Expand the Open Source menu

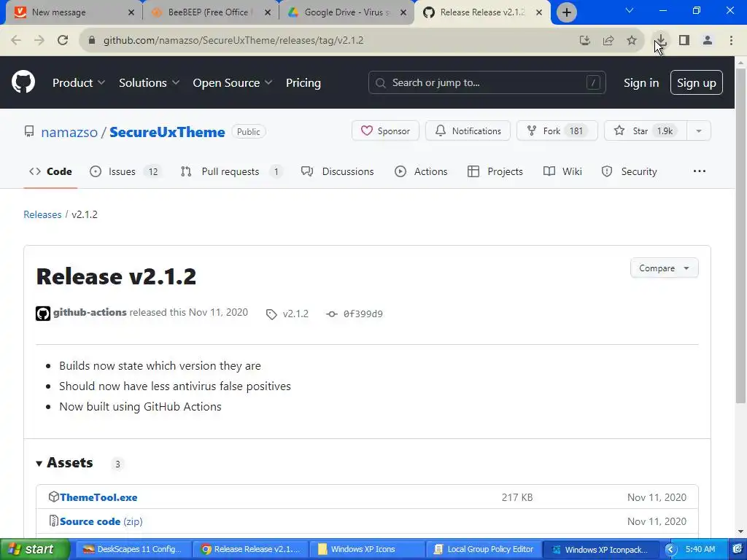(x=233, y=83)
